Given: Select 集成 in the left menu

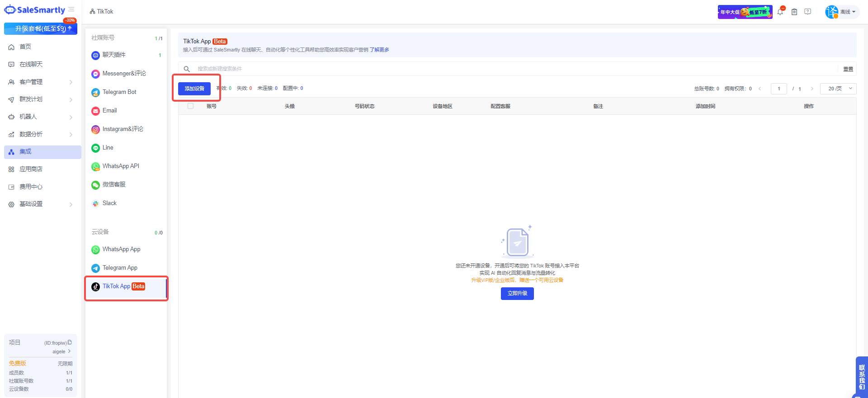Looking at the screenshot, I should (x=42, y=152).
